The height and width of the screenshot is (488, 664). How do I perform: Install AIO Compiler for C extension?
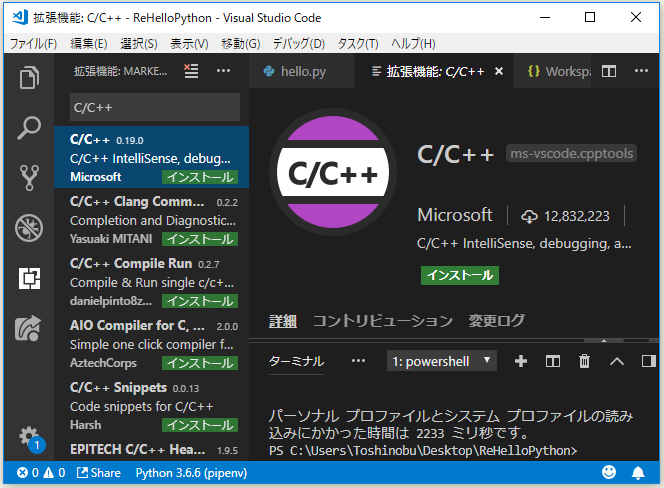click(x=200, y=363)
